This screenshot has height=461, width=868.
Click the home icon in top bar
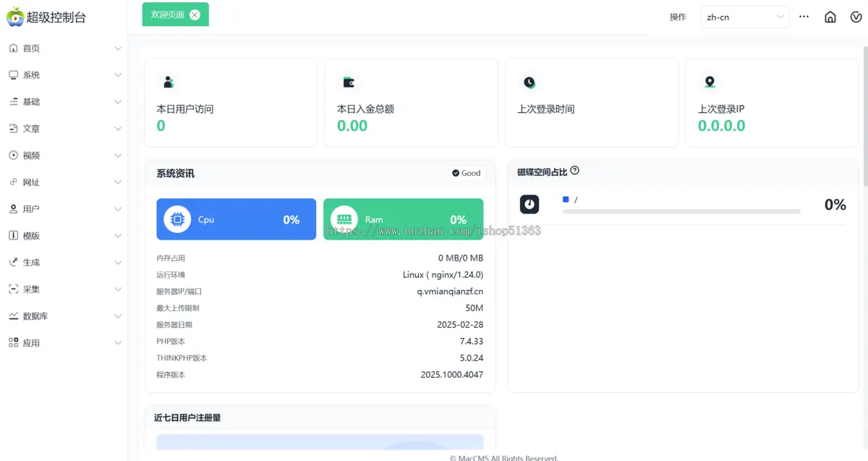(830, 17)
